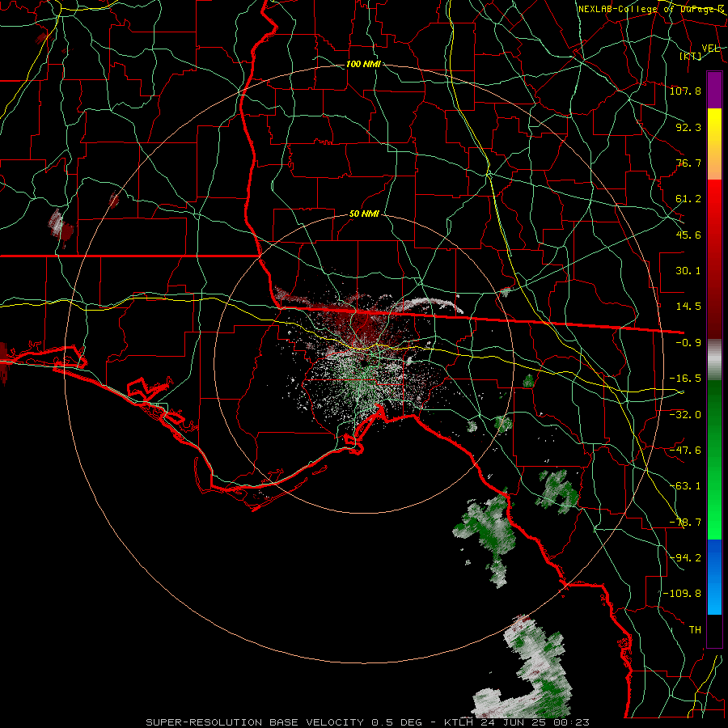Click the radar site at center of rings
The image size is (728, 728).
click(x=365, y=363)
